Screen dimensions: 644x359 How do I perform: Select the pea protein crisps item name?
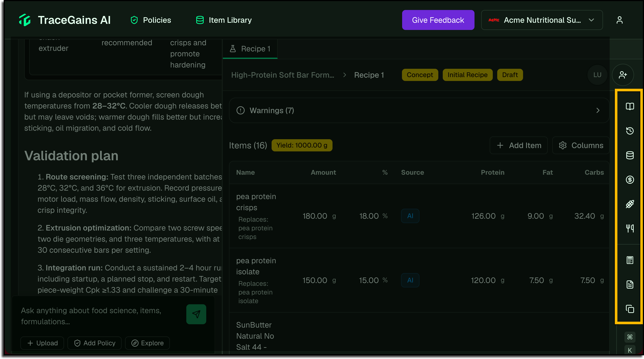[x=256, y=202]
